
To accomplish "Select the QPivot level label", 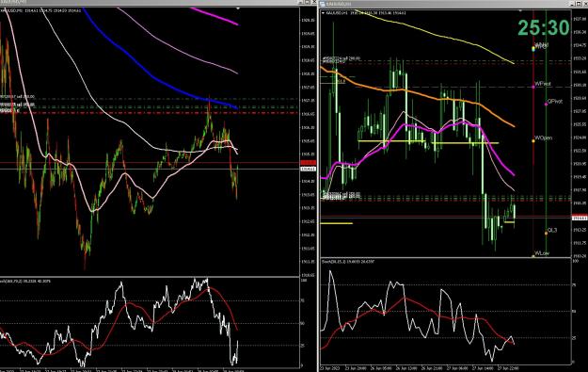I will tap(555, 102).
